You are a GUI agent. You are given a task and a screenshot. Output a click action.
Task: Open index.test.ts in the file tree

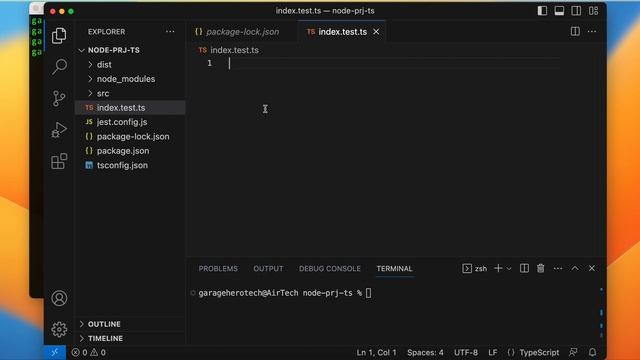tap(130, 108)
